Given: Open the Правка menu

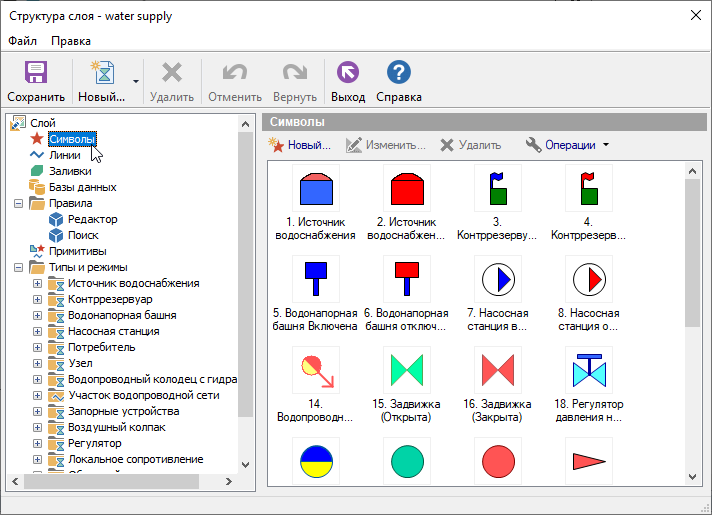Looking at the screenshot, I should [x=71, y=41].
